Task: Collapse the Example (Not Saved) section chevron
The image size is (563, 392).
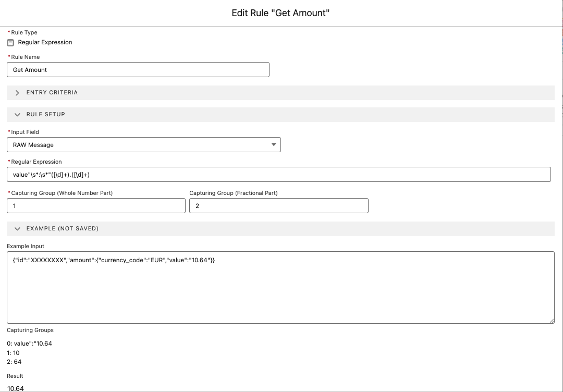Action: 17,229
